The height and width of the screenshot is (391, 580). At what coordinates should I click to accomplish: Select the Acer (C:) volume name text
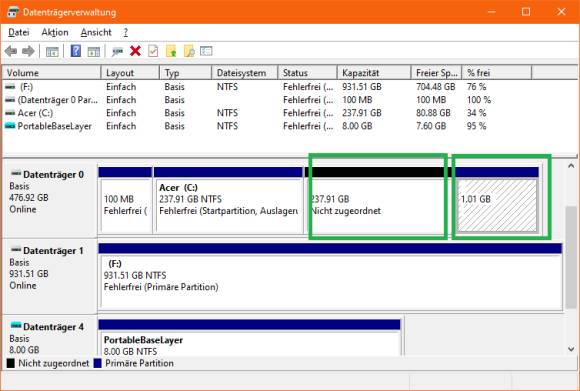pyautogui.click(x=35, y=113)
